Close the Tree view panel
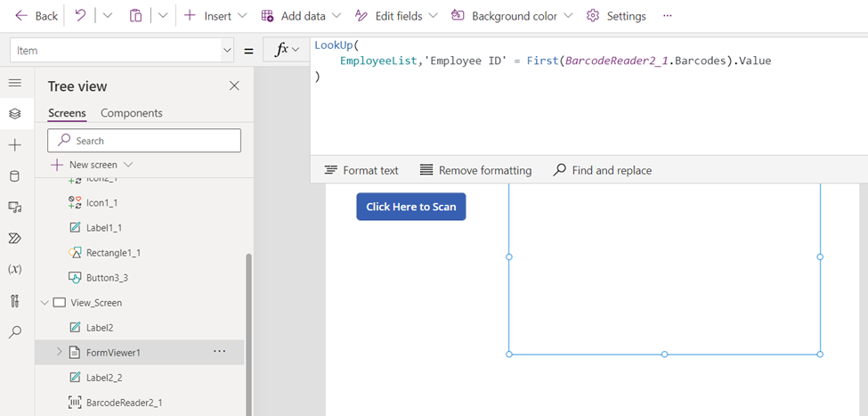Viewport: 868px width, 416px height. pyautogui.click(x=235, y=86)
